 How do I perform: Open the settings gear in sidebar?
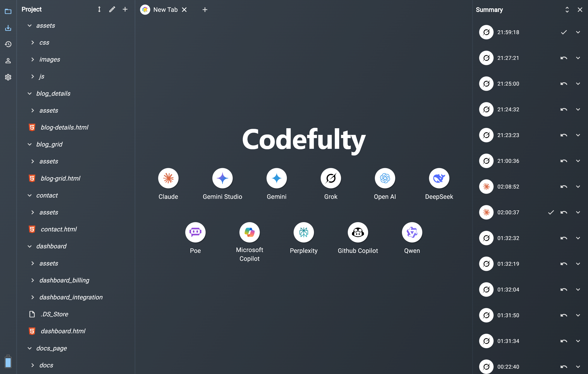8,77
